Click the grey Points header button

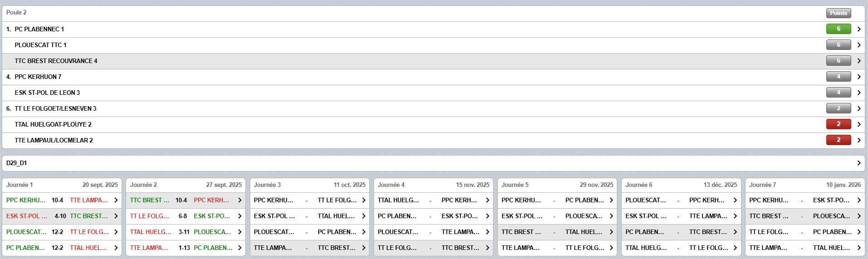coord(838,13)
